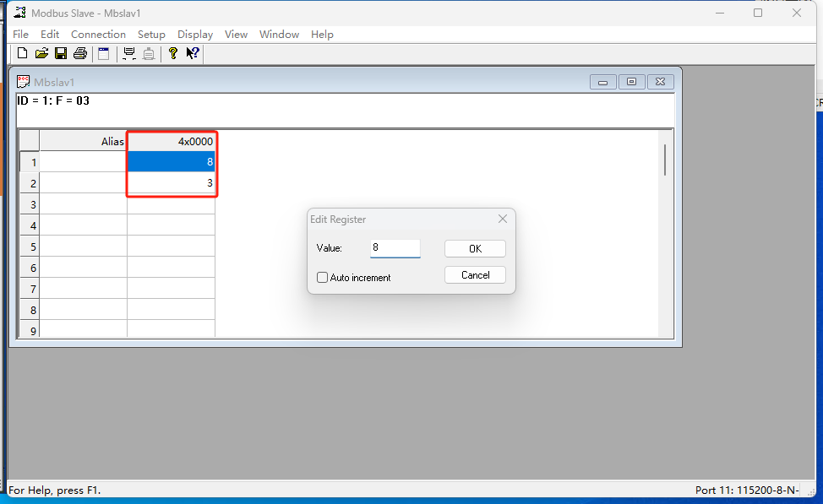Open slave definition window icon in toolbar
Screen dimensions: 823x504
(104, 54)
